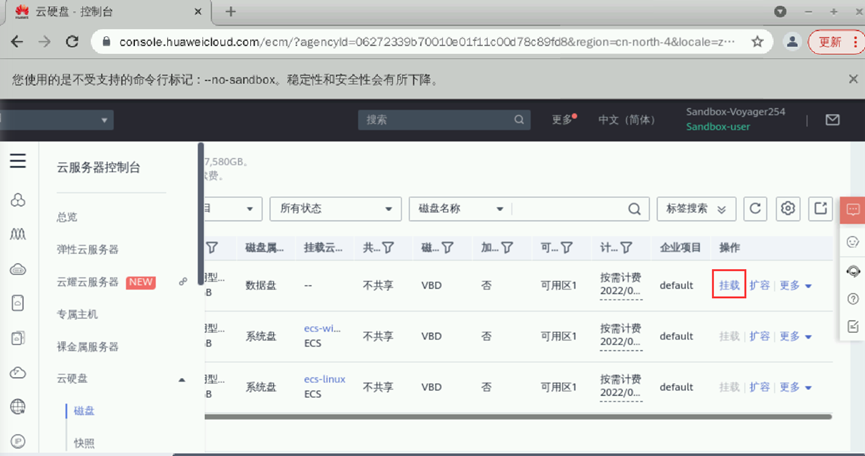The image size is (865, 456).
Task: Open link icon beside 云耀云服务器
Action: (183, 282)
